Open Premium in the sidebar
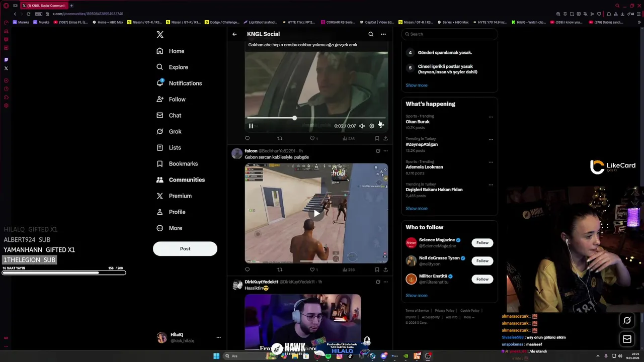 [x=174, y=196]
